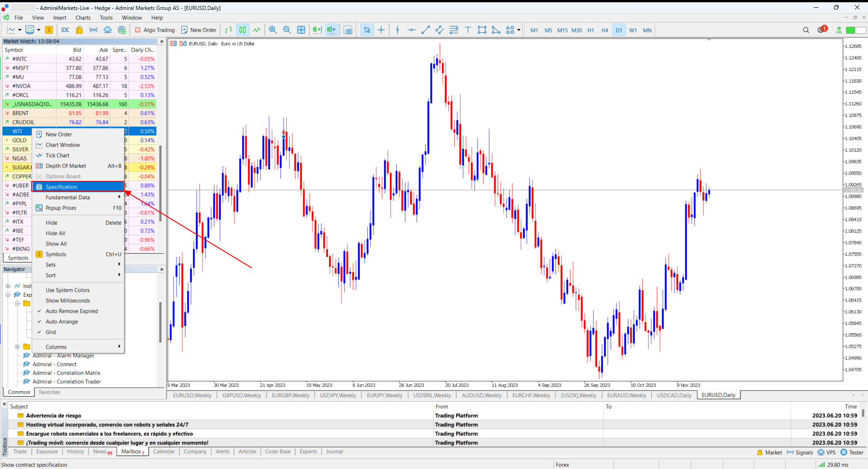Switch to the GBPUSD,Weekly chart tab
Image resolution: width=868 pixels, height=469 pixels.
(242, 395)
